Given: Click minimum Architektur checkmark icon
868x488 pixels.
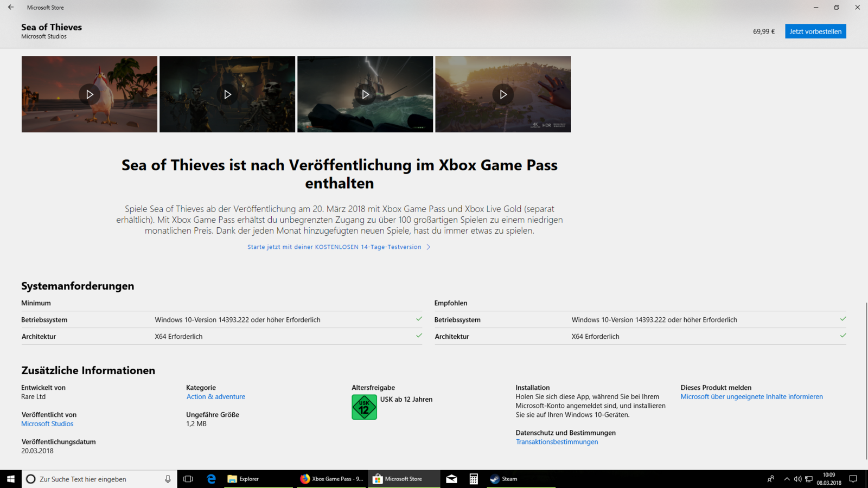Looking at the screenshot, I should point(419,336).
